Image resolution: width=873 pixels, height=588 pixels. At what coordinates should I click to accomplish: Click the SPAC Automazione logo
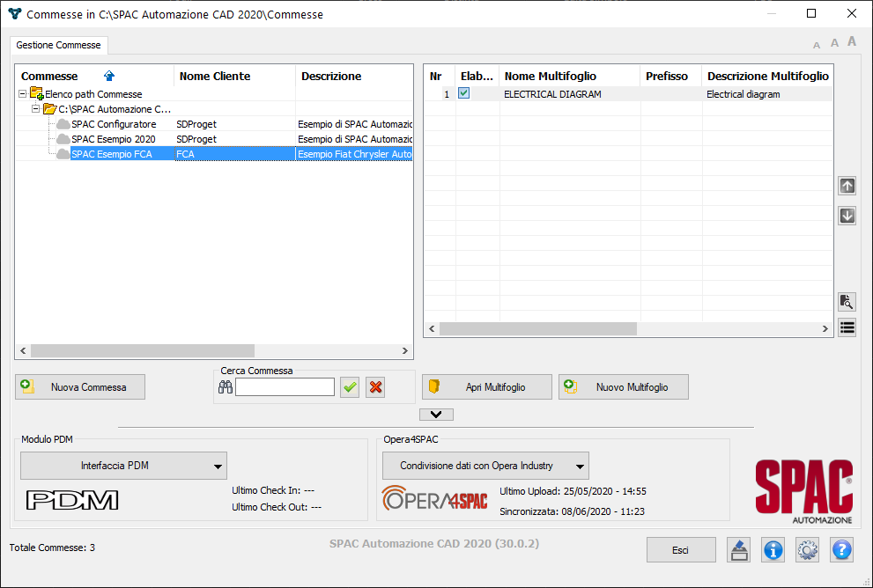point(804,491)
